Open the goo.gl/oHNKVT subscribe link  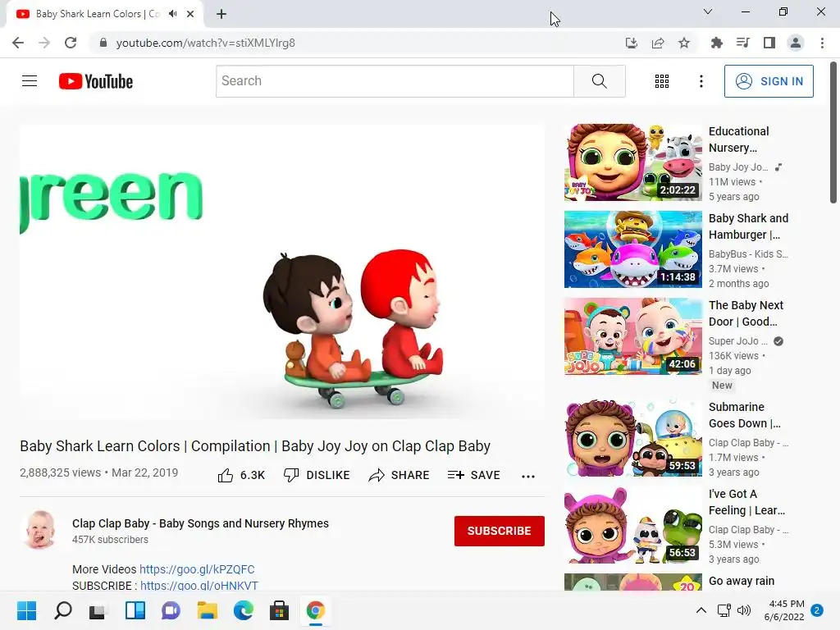(x=199, y=586)
